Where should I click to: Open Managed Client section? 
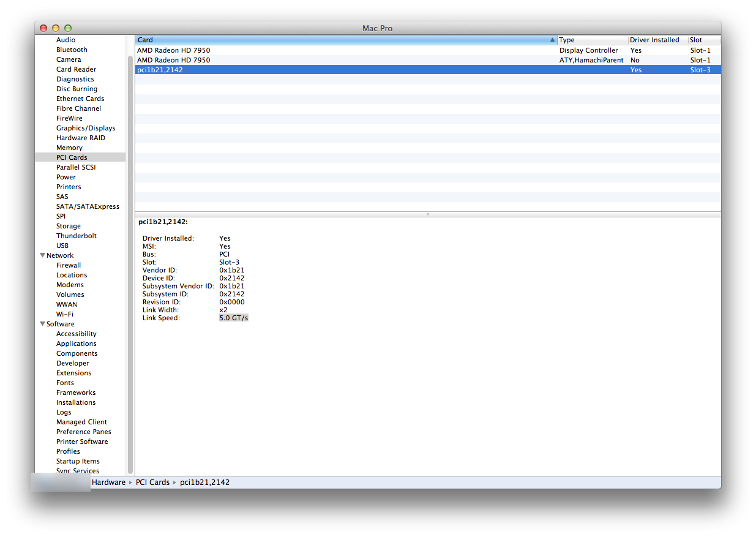coord(81,422)
